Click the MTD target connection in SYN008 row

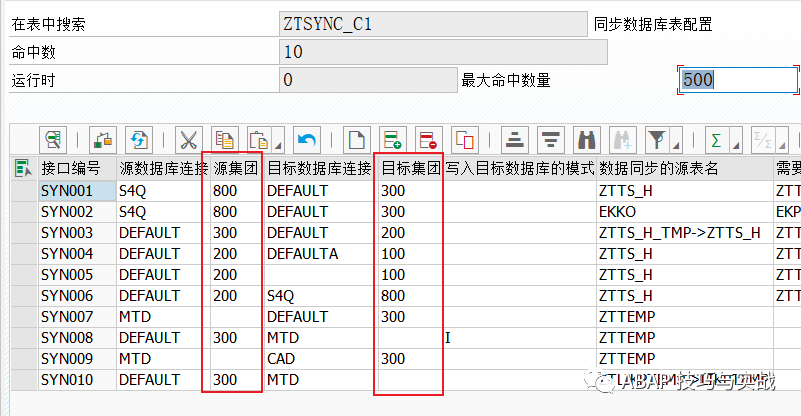pyautogui.click(x=321, y=337)
